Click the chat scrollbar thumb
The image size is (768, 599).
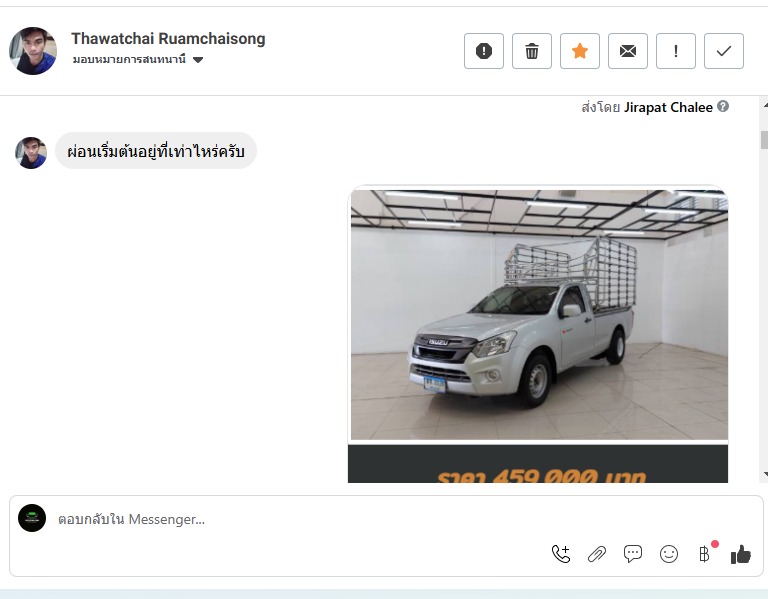[x=764, y=140]
